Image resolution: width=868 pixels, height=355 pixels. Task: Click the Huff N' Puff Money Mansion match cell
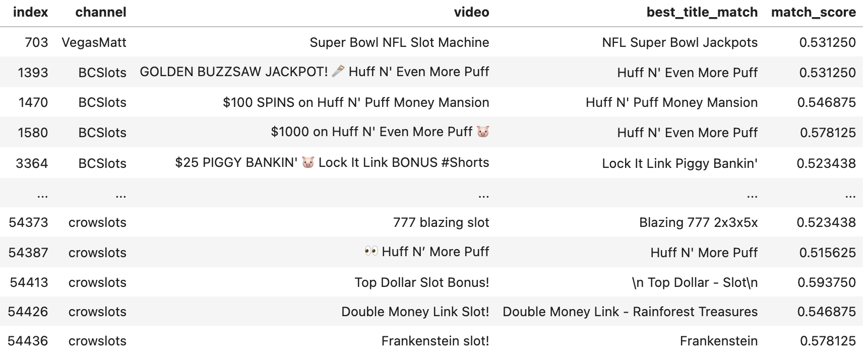click(x=671, y=102)
